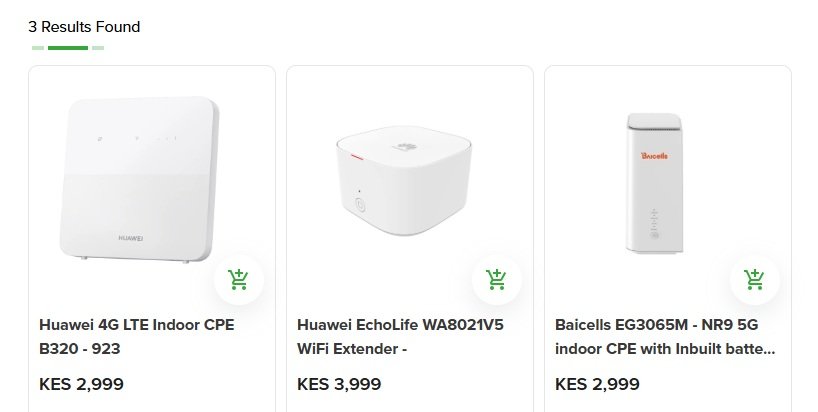Screen dimensions: 818x412
Task: Select the KES 3,999 price of the EchoLife extender
Action: coord(339,384)
